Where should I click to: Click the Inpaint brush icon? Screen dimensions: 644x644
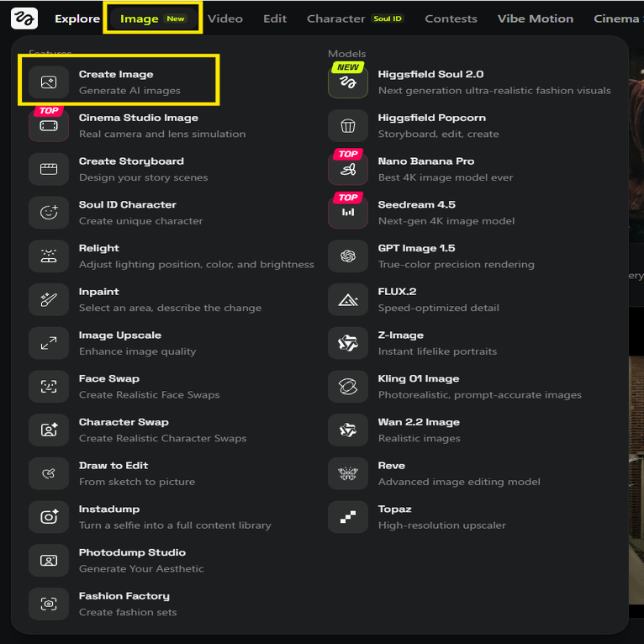tap(49, 300)
